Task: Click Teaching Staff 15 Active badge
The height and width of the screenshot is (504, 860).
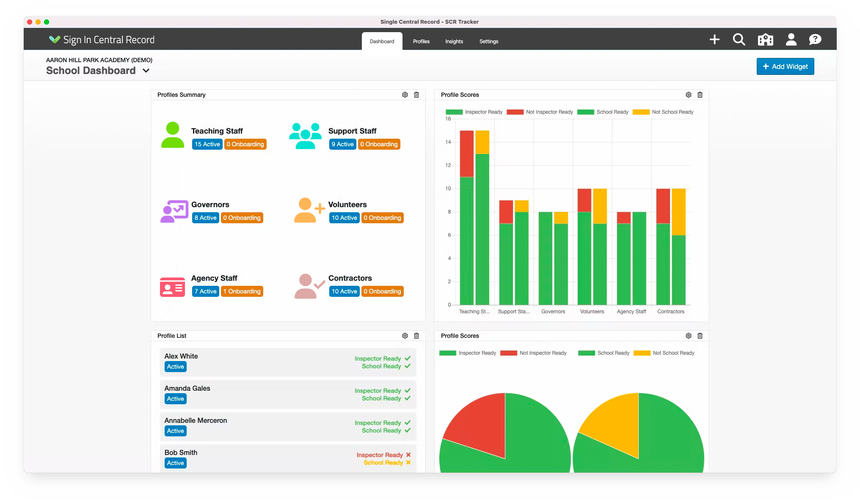Action: 207,144
